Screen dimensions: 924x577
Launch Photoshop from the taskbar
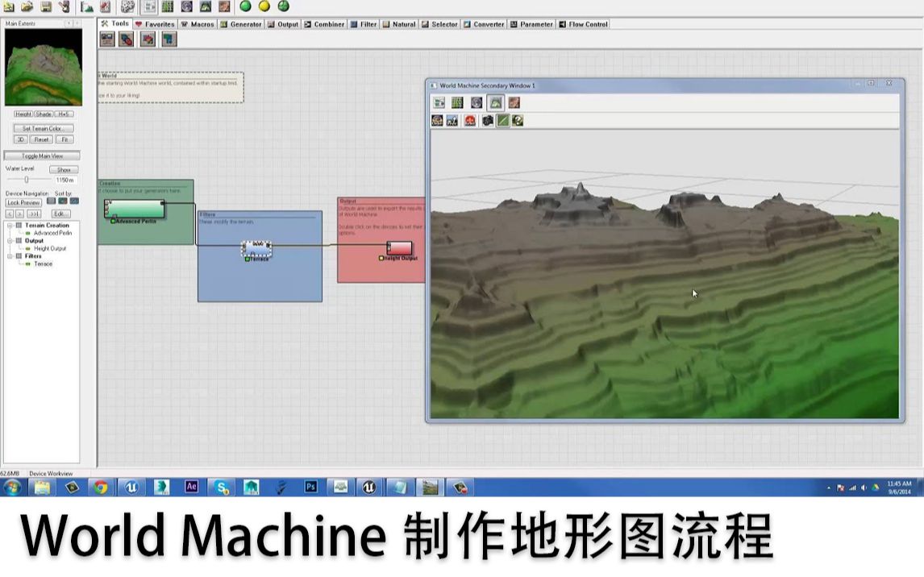310,487
